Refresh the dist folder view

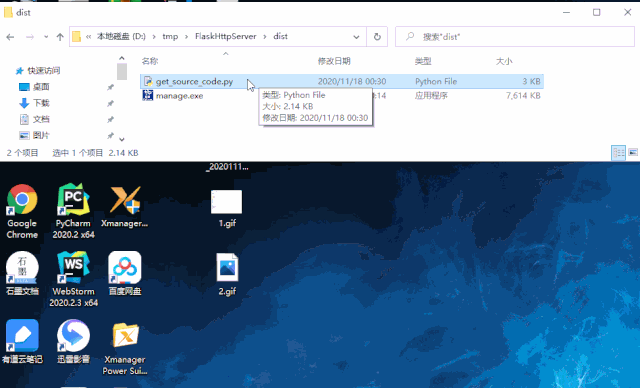coord(377,37)
